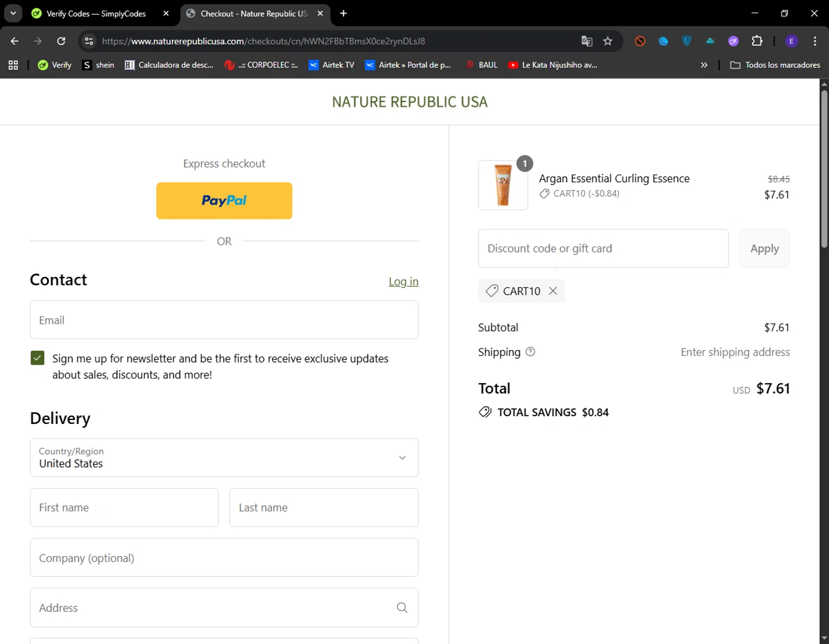Open the Bitwarden shield extension
The image size is (829, 644).
tap(687, 41)
